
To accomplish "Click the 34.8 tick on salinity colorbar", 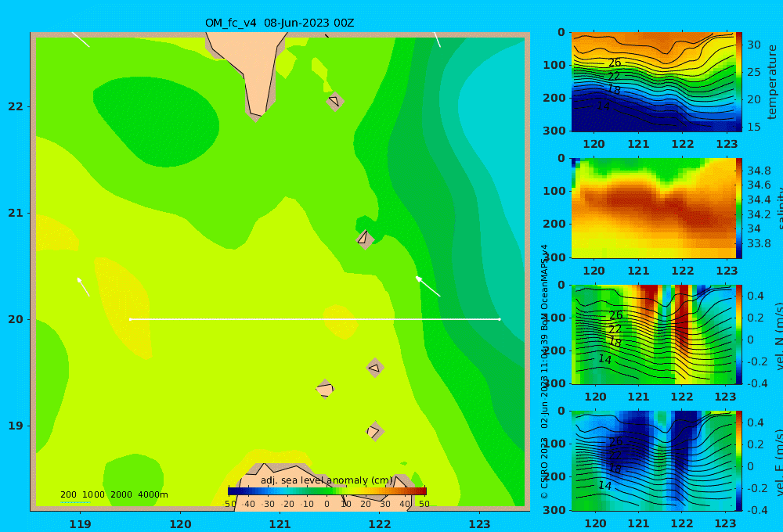I will pos(759,171).
